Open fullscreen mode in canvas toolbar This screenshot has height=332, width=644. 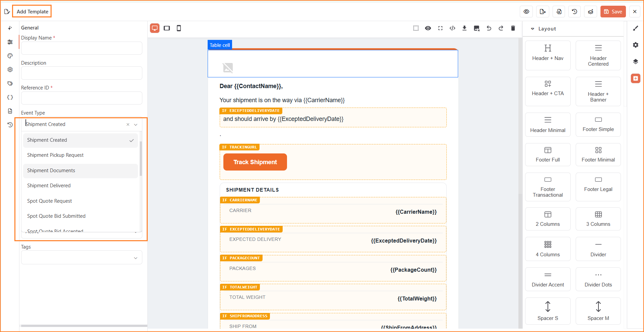[x=440, y=28]
